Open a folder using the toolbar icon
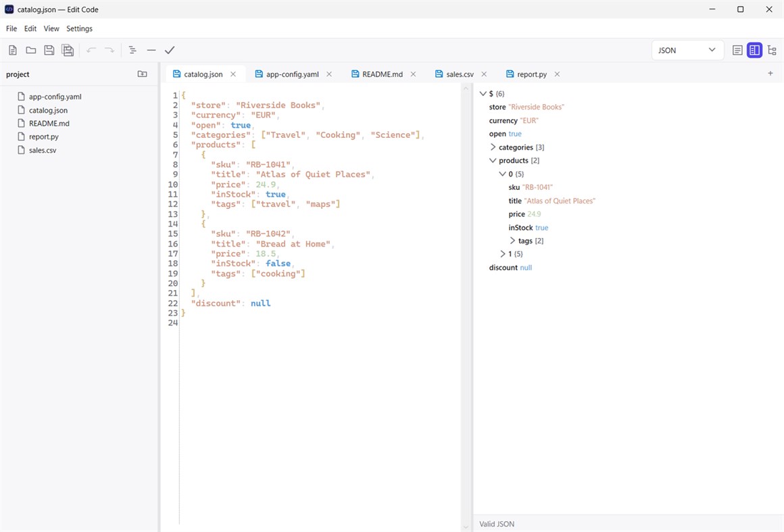This screenshot has height=532, width=784. tap(31, 50)
